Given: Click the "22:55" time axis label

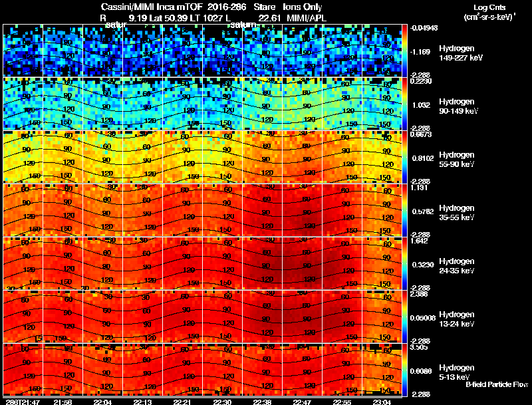Looking at the screenshot, I should [342, 402].
